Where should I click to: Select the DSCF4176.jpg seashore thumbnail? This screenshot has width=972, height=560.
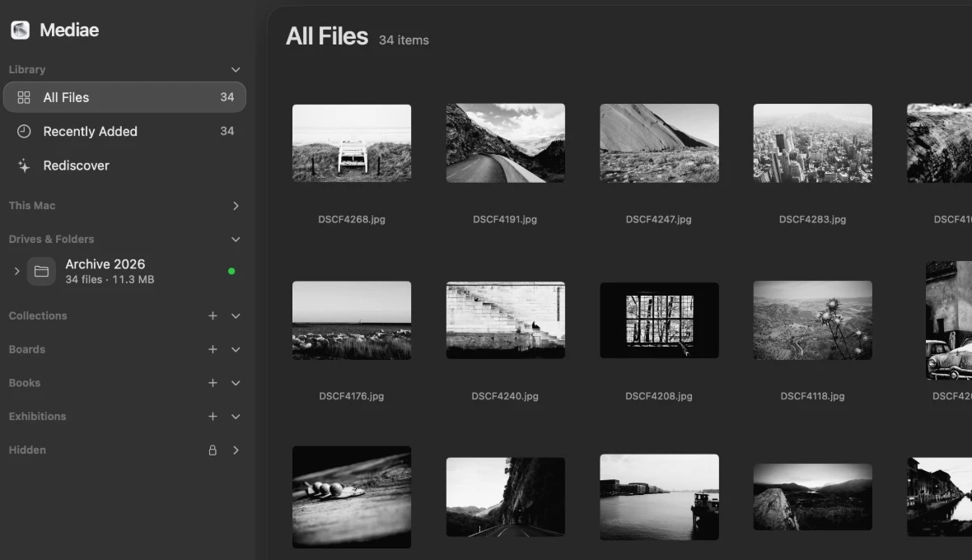pos(352,320)
